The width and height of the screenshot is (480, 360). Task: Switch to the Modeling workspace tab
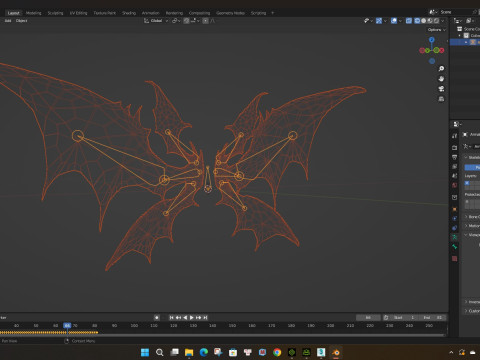pyautogui.click(x=34, y=13)
